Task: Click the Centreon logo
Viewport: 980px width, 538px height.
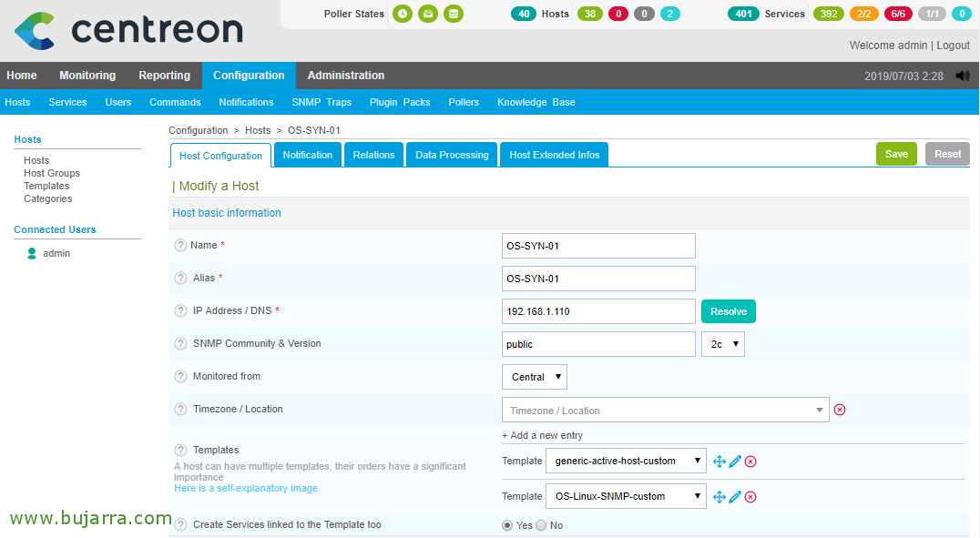Action: coord(128,30)
